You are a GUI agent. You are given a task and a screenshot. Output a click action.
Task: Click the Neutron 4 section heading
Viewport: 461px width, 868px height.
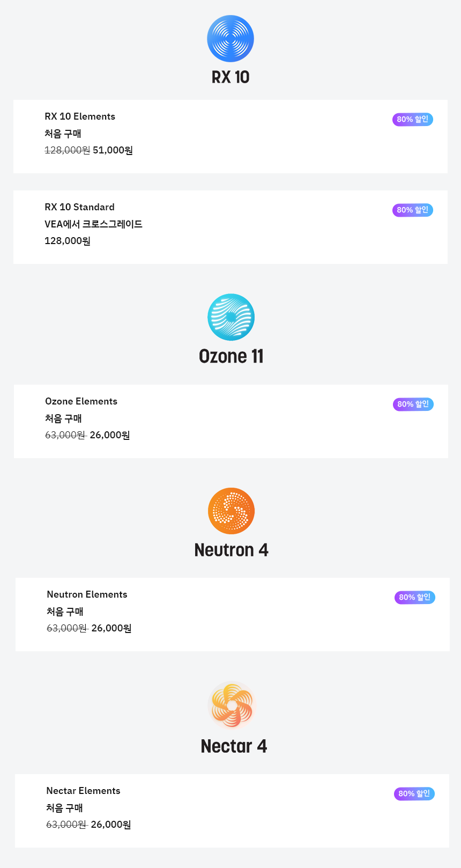coord(231,550)
